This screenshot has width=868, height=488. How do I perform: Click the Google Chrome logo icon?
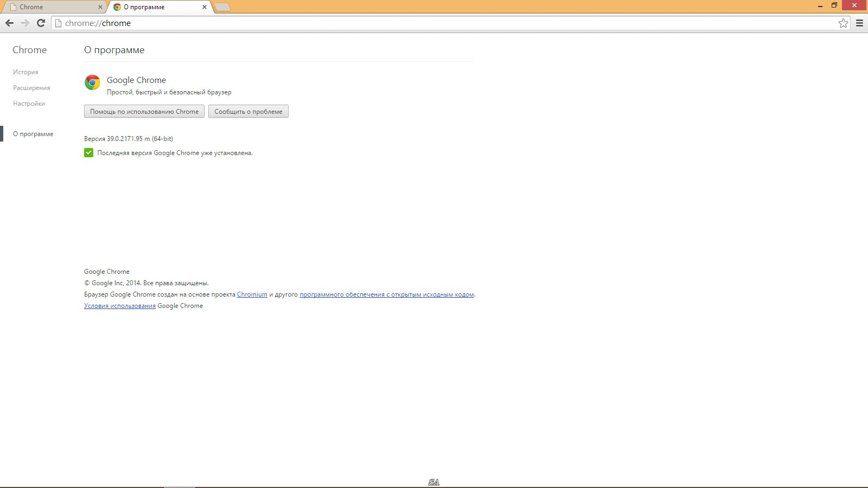pos(92,82)
